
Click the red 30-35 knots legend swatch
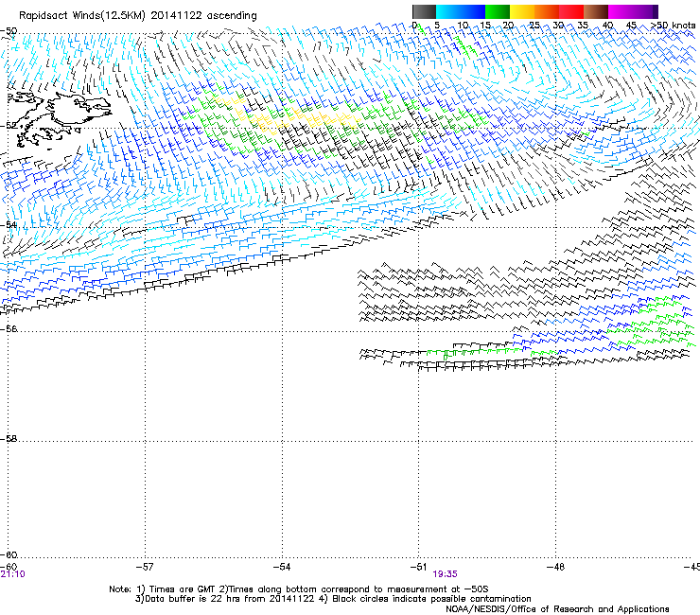click(x=571, y=11)
